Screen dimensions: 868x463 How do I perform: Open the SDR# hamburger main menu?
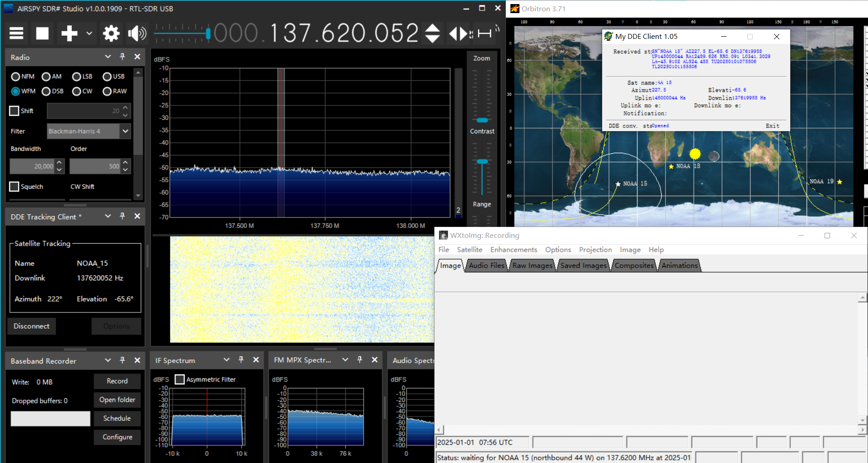point(16,33)
